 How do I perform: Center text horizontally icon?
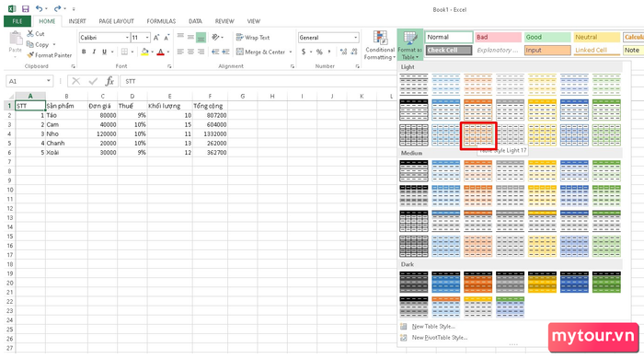[190, 52]
